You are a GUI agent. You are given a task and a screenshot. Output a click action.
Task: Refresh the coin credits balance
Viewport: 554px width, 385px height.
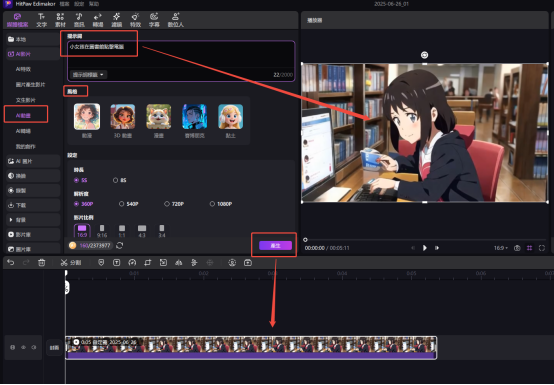(x=120, y=245)
